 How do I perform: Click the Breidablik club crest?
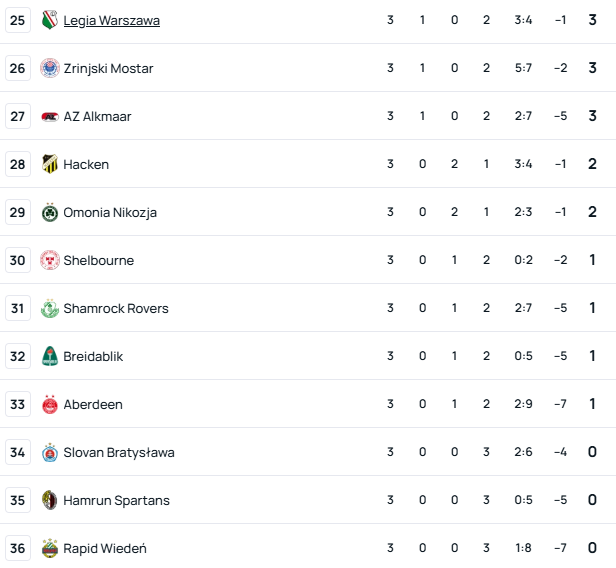(x=50, y=356)
